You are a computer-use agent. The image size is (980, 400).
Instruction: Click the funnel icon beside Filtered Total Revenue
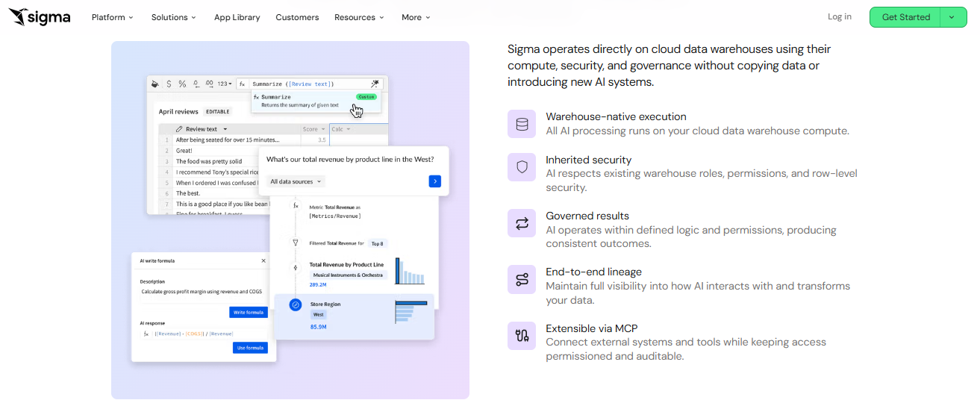296,243
